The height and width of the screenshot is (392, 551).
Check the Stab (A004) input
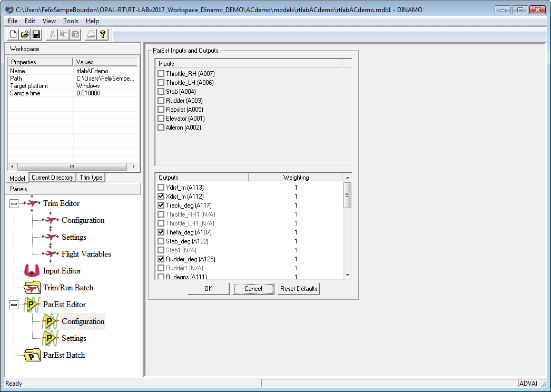[161, 91]
